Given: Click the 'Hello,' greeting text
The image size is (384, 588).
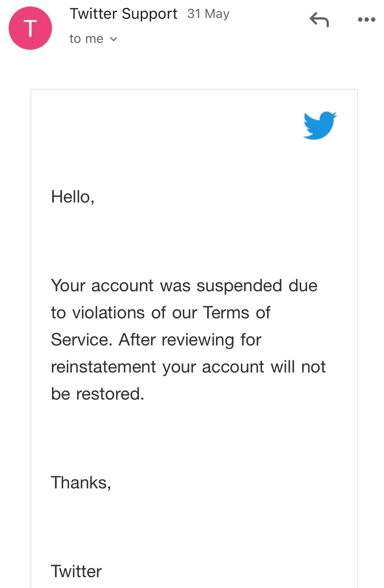Looking at the screenshot, I should click(x=72, y=196).
